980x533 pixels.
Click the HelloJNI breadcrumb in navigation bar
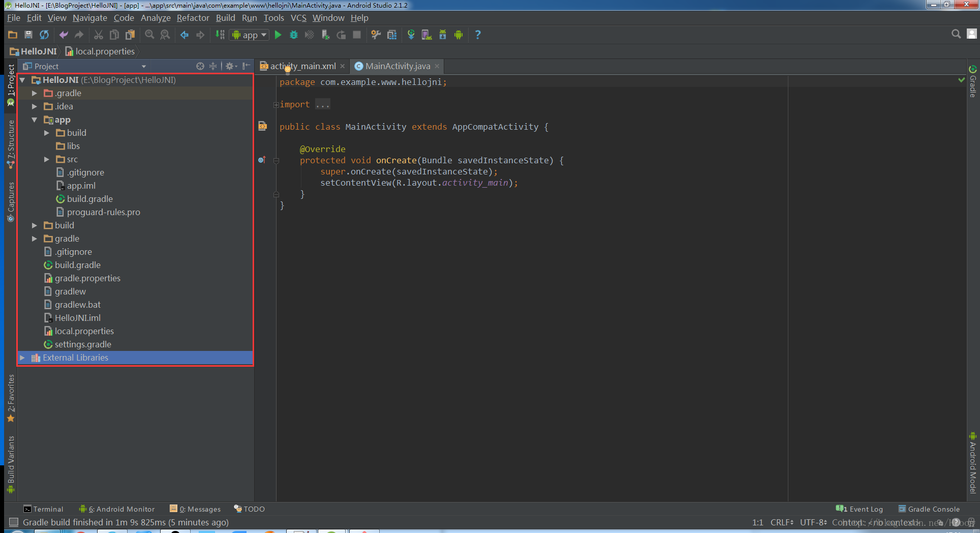[34, 51]
